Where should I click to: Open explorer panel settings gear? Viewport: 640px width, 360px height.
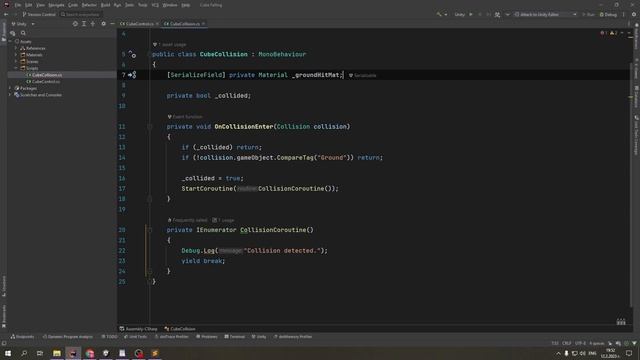click(x=103, y=24)
